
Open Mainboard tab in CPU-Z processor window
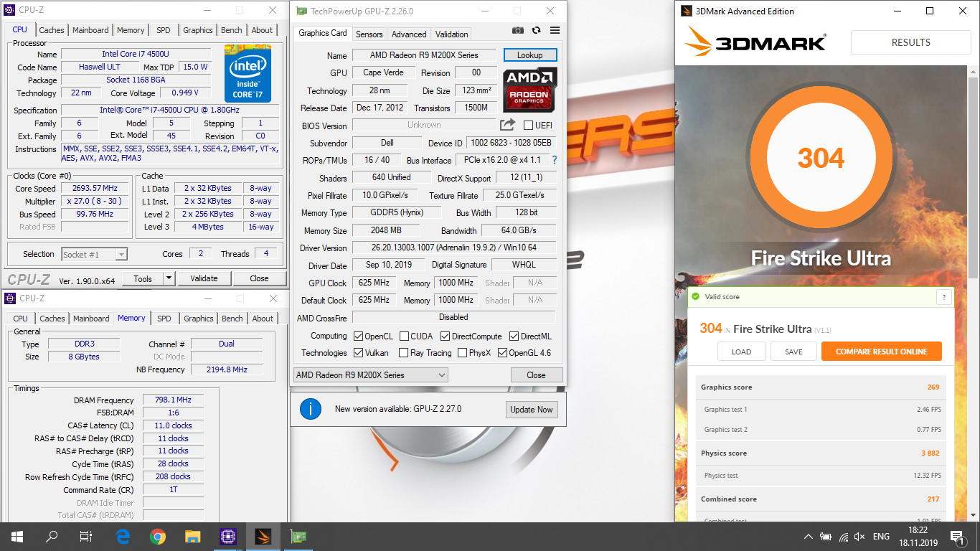pos(90,30)
